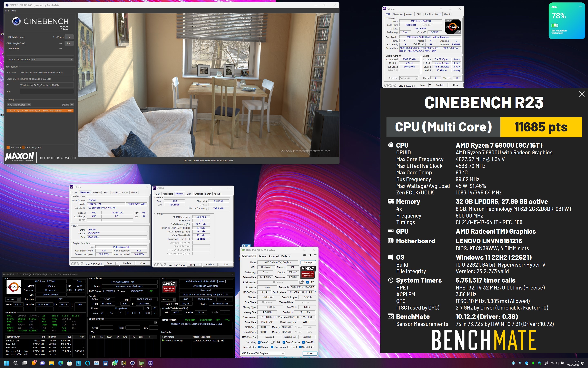Open the CPU (Multi Core) ranking dropdown

coord(18,105)
